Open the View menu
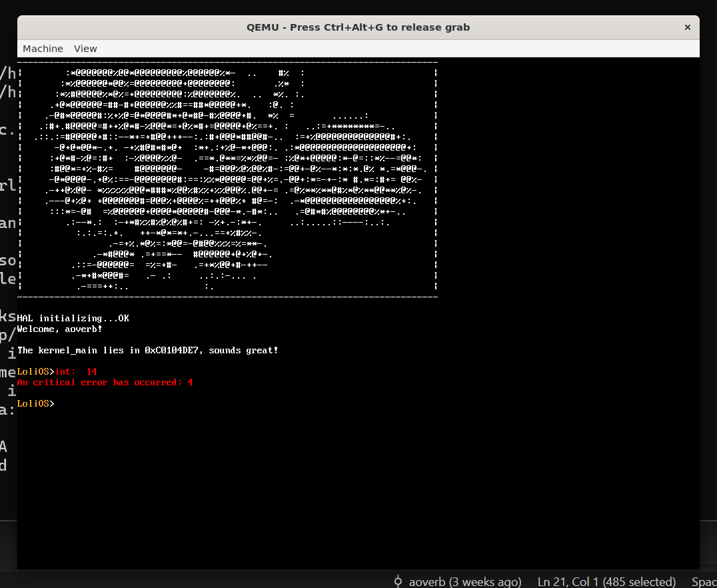717x588 pixels. point(85,49)
